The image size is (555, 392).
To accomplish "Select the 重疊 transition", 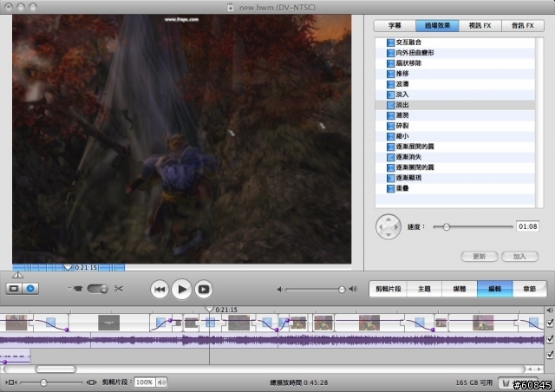I will (x=455, y=189).
